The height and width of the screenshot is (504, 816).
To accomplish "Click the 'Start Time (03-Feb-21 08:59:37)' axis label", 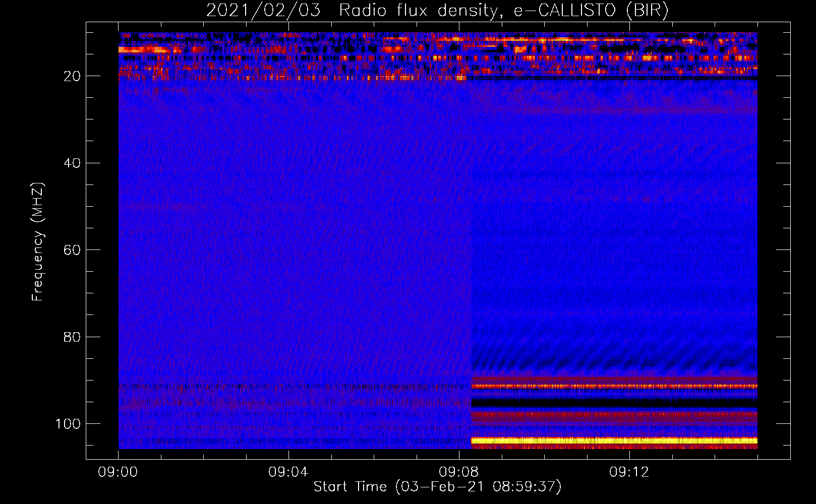I will click(x=437, y=487).
